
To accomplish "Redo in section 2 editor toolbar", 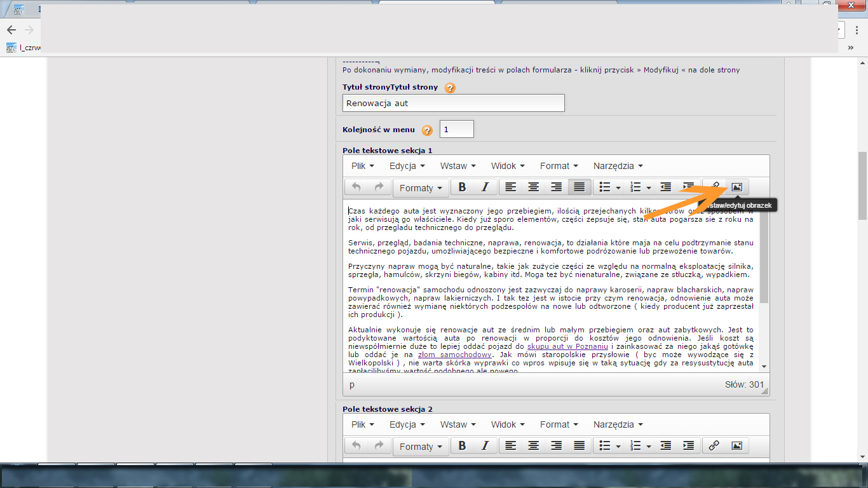I will pos(379,446).
